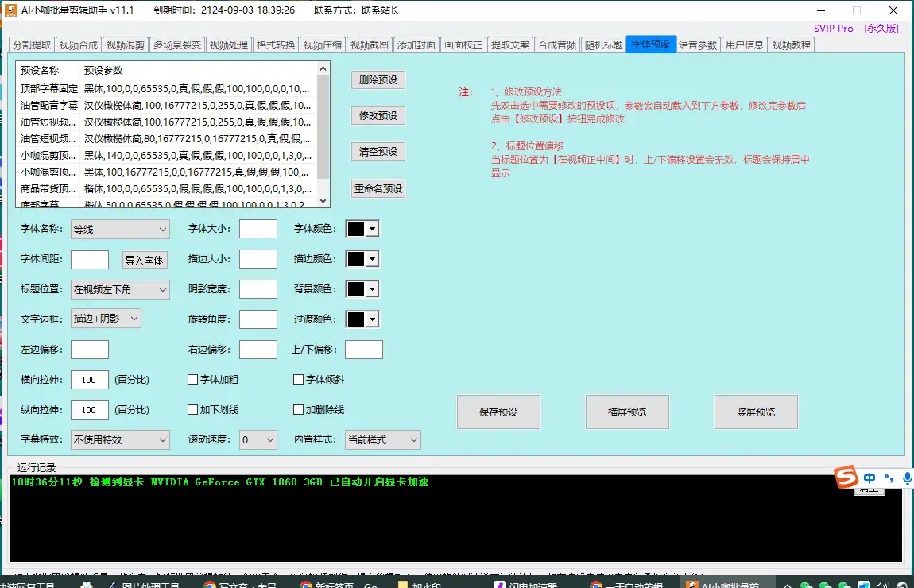The height and width of the screenshot is (588, 914).
Task: Click the Sogou punctuation mode icon
Action: (x=889, y=479)
